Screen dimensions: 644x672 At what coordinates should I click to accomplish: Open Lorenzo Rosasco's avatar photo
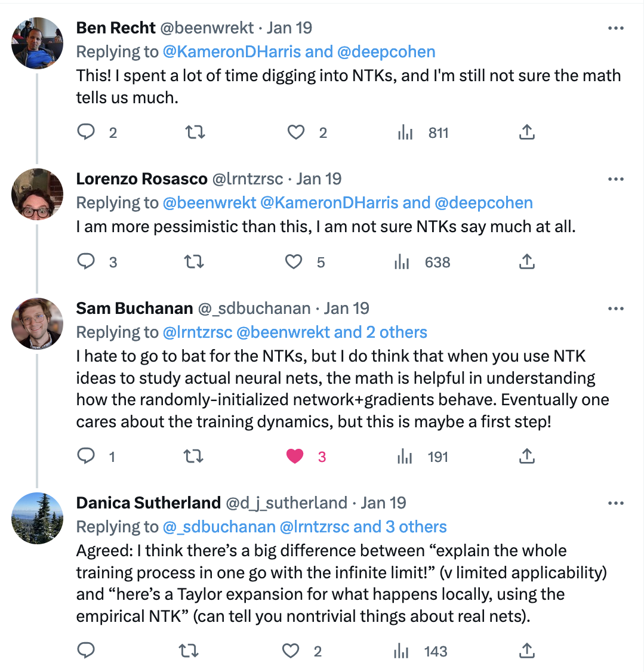[38, 194]
